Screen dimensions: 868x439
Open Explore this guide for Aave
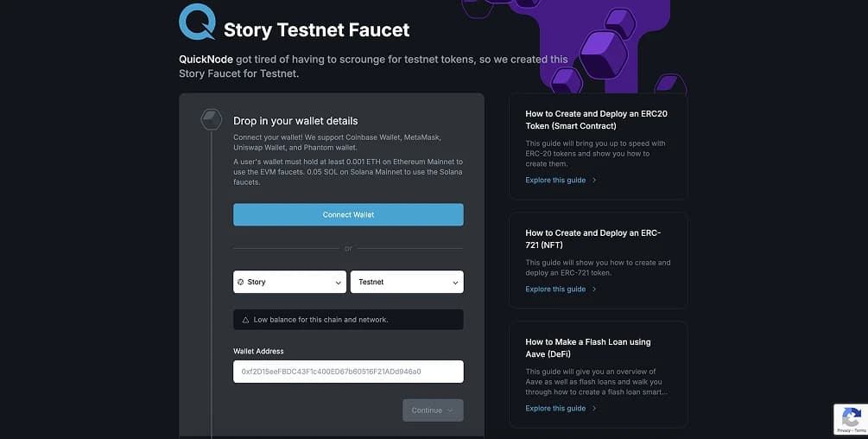(x=555, y=409)
